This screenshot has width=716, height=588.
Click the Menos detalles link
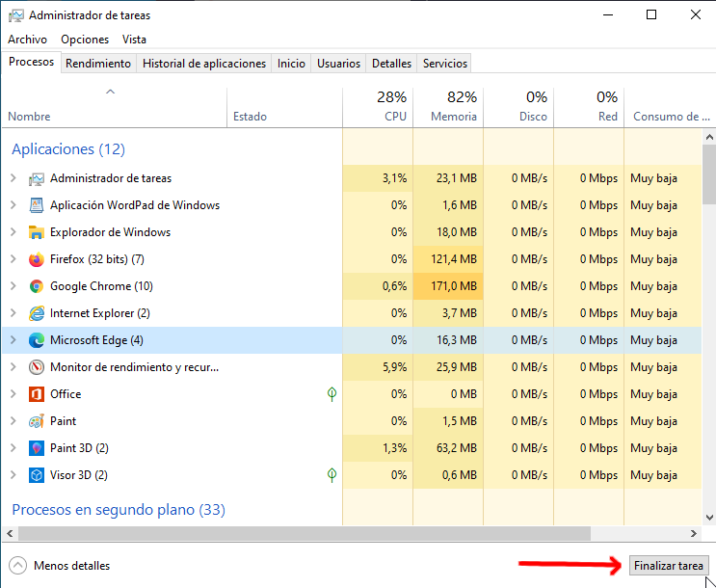(71, 566)
